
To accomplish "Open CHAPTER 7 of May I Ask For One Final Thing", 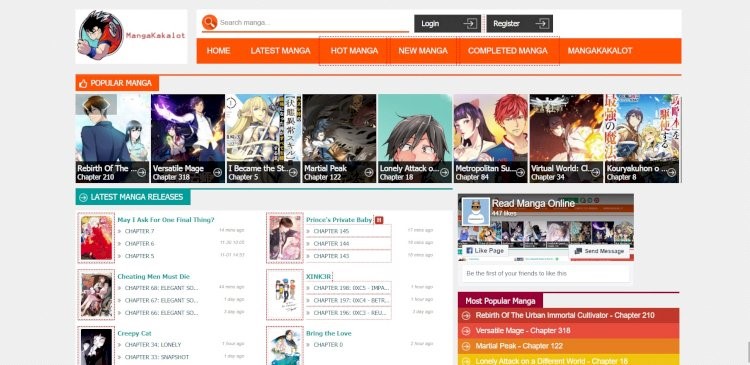I will [140, 231].
